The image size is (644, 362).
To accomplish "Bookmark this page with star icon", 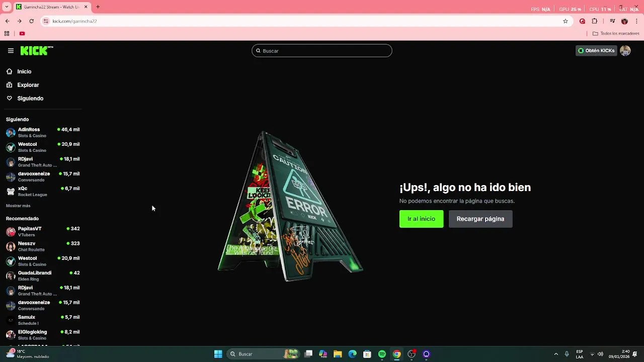I will point(566,21).
